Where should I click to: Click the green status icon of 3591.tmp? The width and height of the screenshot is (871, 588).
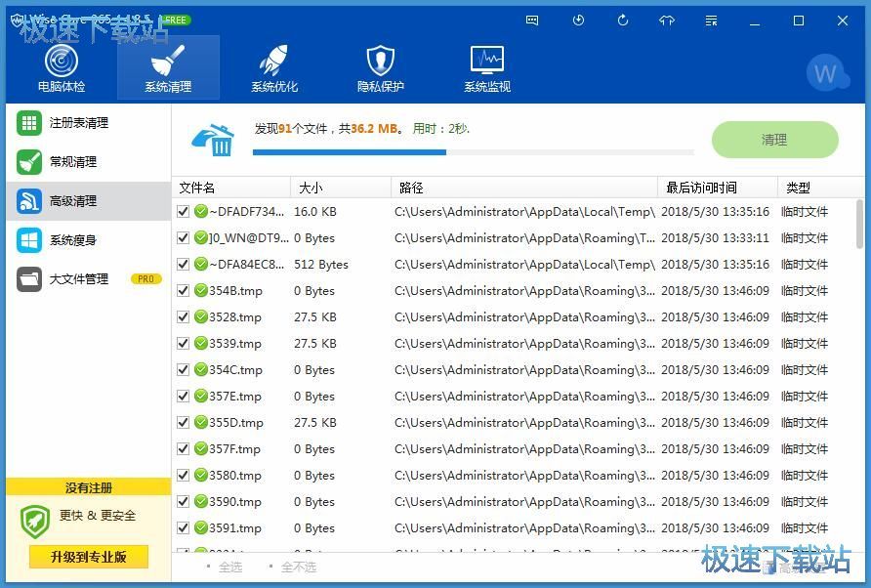pyautogui.click(x=200, y=528)
